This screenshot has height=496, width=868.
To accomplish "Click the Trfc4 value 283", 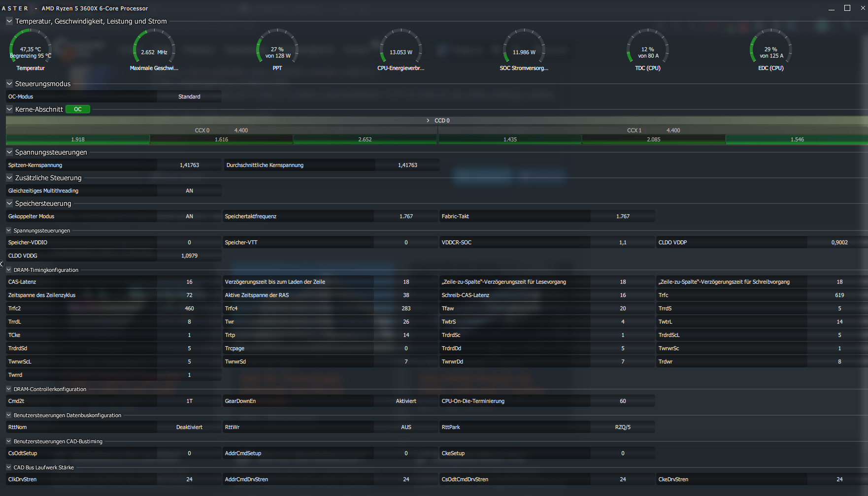I will pos(406,308).
